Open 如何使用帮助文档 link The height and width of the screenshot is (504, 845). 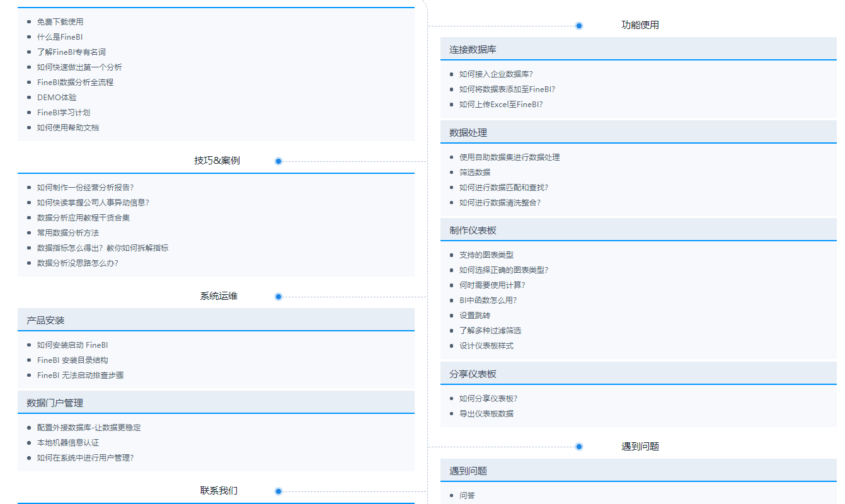click(68, 128)
